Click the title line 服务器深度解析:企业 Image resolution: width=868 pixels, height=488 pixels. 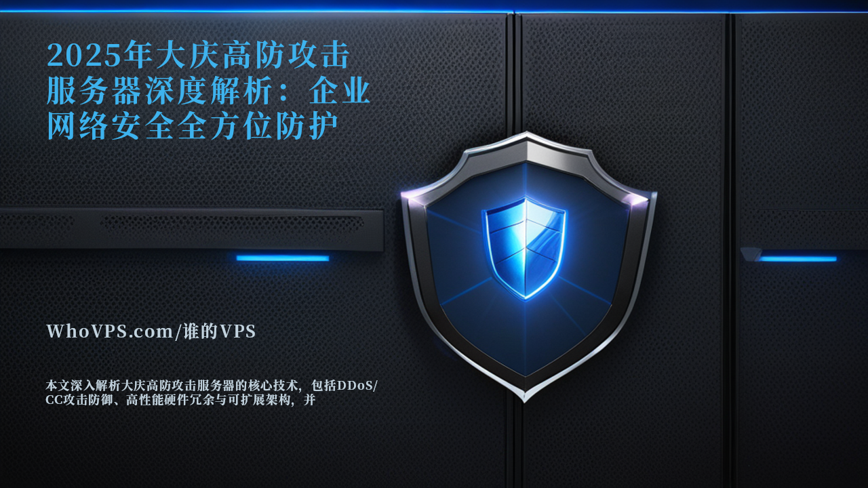(209, 91)
